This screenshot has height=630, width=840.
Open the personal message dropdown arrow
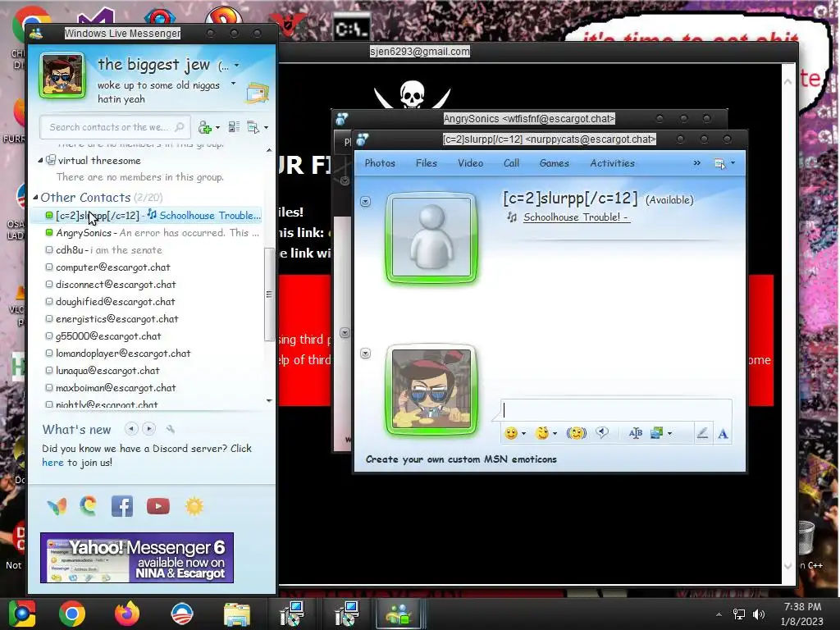(233, 84)
